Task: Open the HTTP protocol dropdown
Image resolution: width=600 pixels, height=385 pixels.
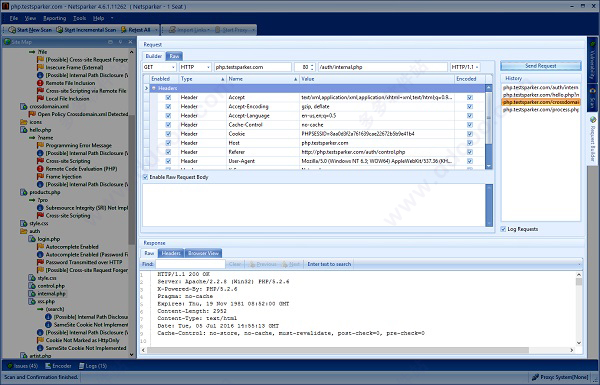Action: tap(209, 67)
